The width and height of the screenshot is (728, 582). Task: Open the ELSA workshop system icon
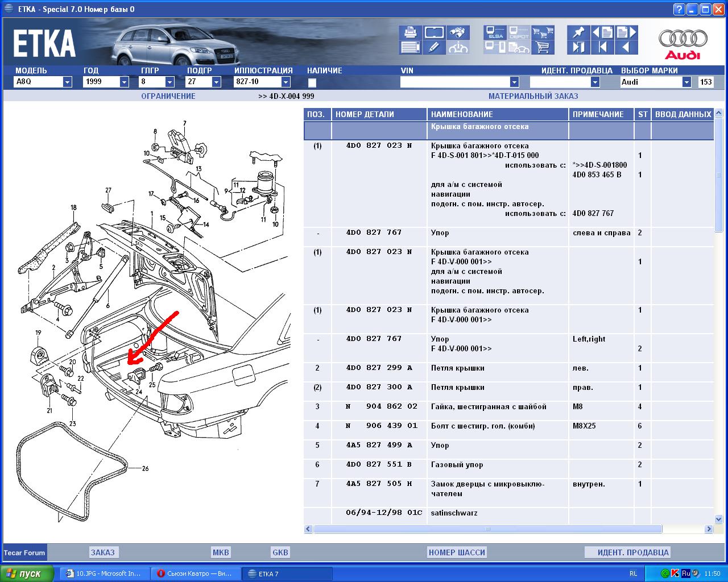pyautogui.click(x=495, y=32)
